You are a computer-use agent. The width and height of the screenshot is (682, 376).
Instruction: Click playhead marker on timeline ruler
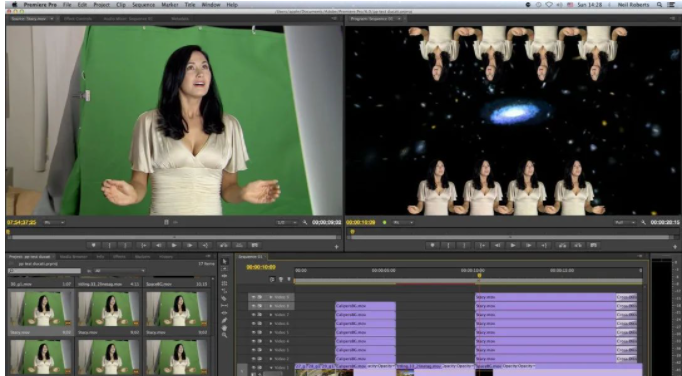pos(479,275)
